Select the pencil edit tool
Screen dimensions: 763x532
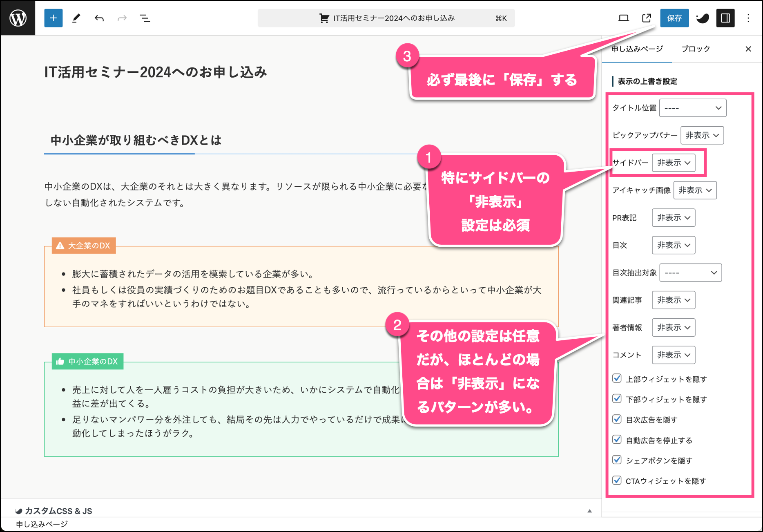[76, 18]
